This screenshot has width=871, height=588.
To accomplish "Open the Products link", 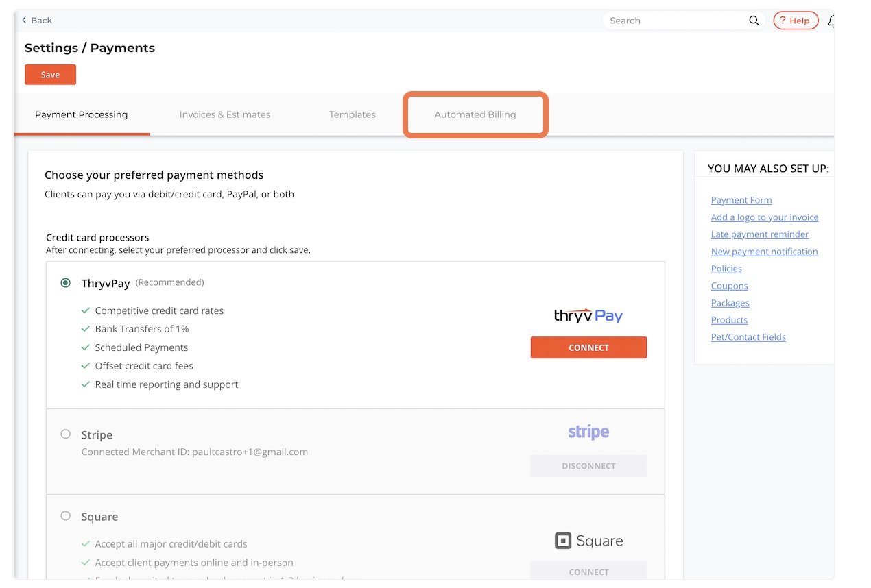I will [x=730, y=320].
